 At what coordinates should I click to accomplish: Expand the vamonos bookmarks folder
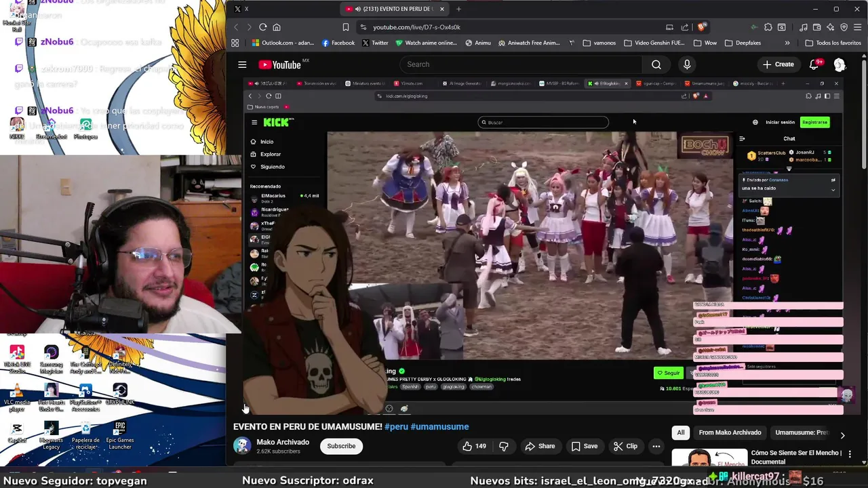click(599, 43)
